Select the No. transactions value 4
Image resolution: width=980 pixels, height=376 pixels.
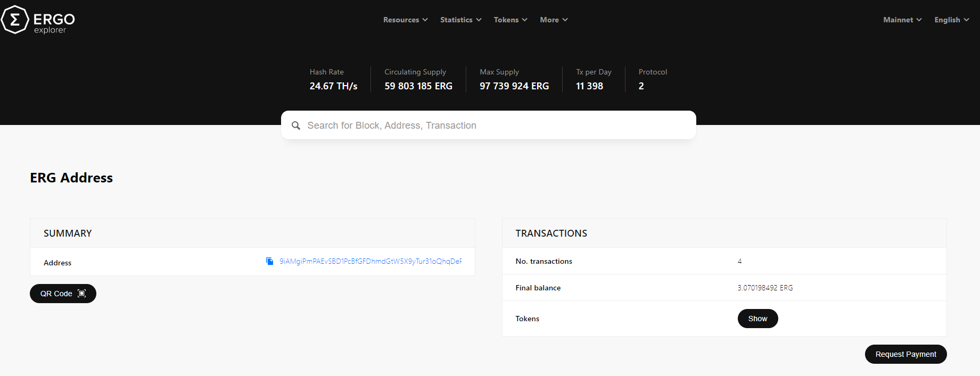coord(739,261)
